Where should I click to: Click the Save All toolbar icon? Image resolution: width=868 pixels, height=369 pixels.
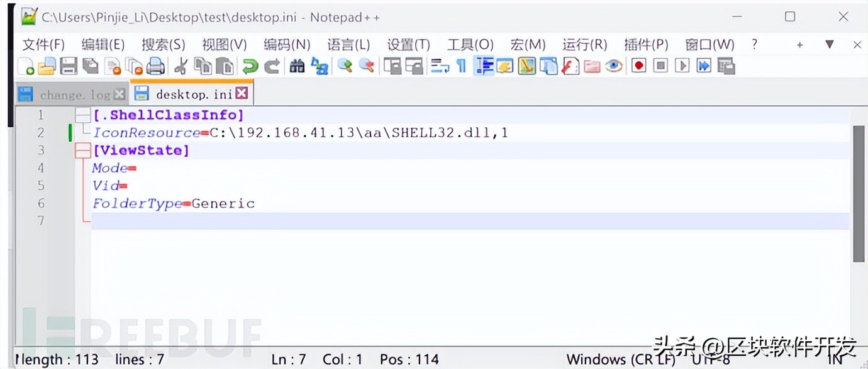pyautogui.click(x=90, y=66)
